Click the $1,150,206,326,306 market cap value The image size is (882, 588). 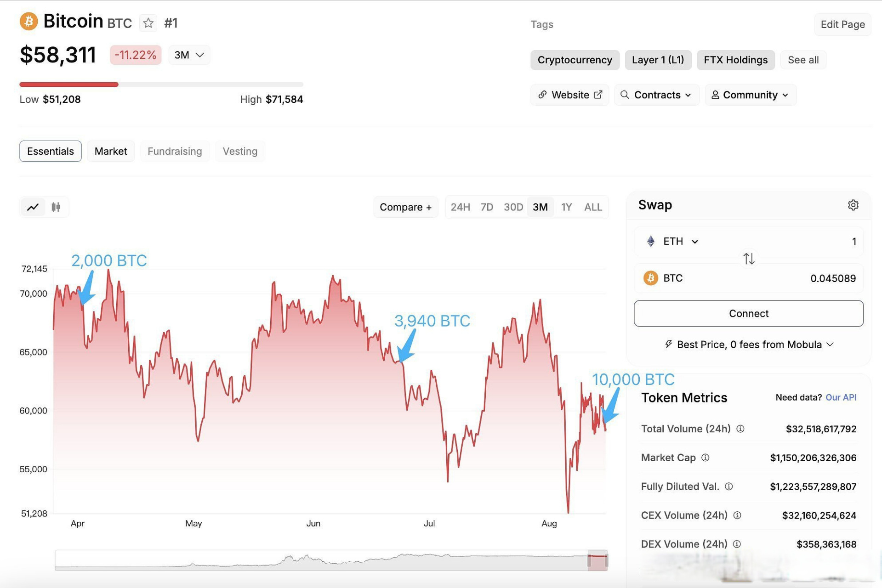point(813,458)
